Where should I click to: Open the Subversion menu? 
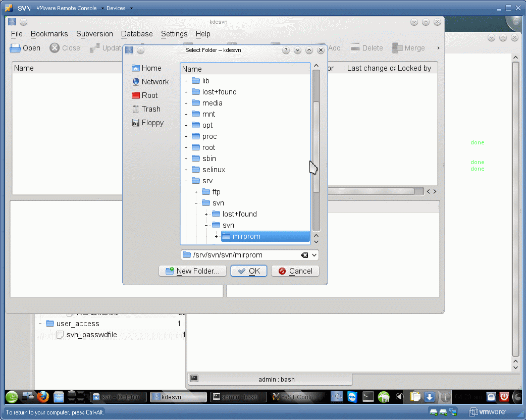pyautogui.click(x=94, y=34)
